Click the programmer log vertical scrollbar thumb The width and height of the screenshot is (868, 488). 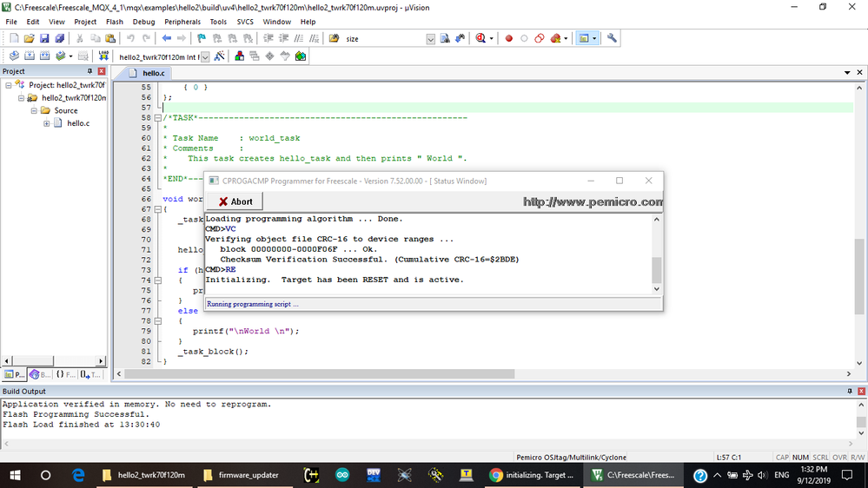pos(657,270)
